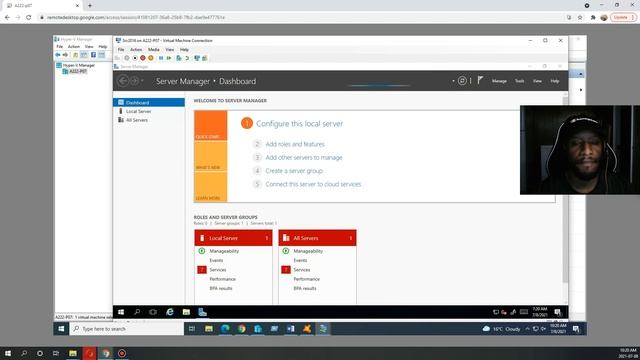This screenshot has height=360, width=640.
Task: Open Help menu in Server Manager
Action: pyautogui.click(x=555, y=81)
